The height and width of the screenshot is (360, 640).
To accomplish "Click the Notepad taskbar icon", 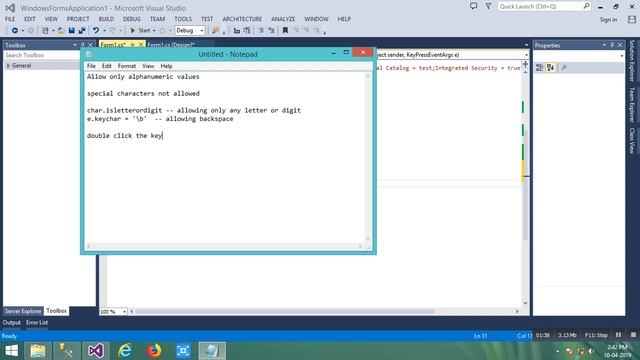I will 212,351.
